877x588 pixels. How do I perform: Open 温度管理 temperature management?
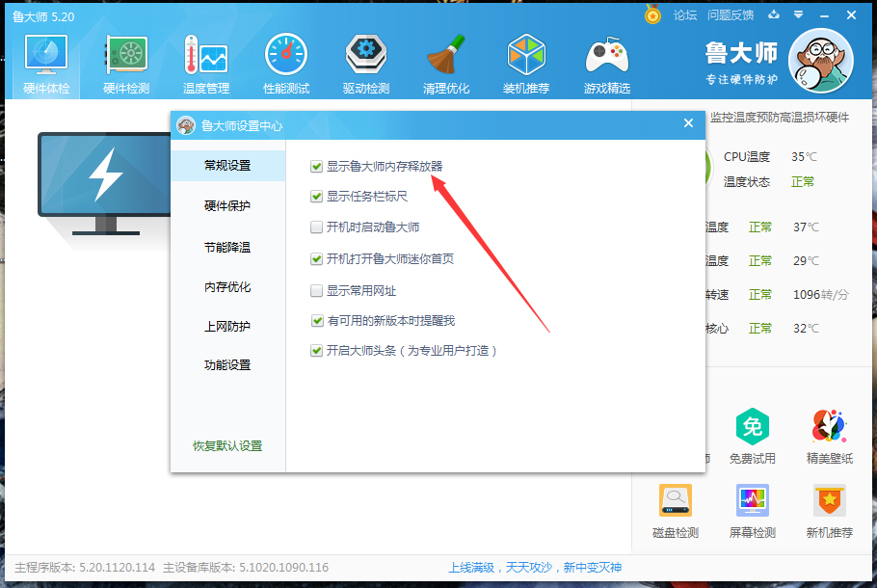[205, 60]
